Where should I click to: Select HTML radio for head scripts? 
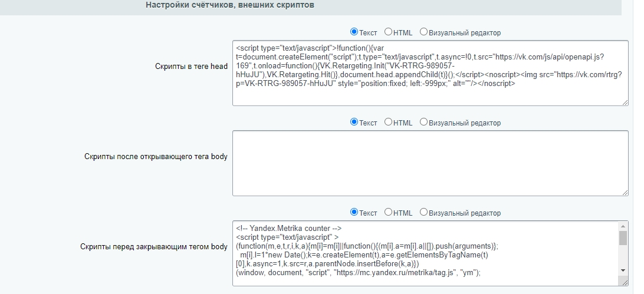pyautogui.click(x=388, y=32)
